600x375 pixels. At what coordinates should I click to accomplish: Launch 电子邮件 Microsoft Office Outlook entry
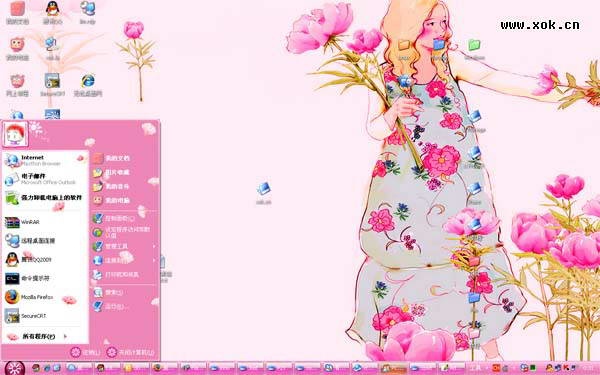(x=45, y=179)
